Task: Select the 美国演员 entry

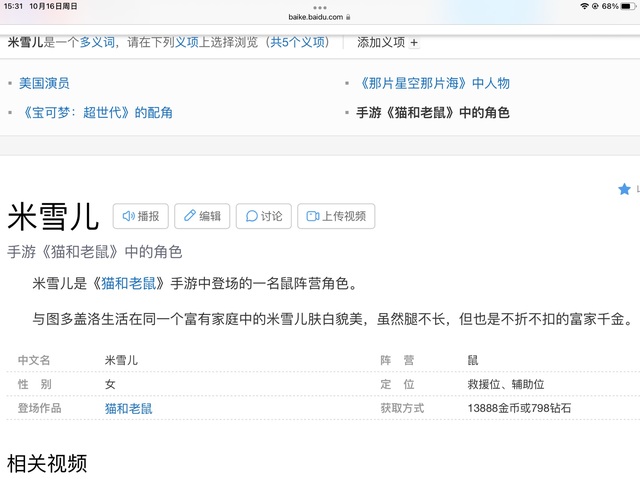Action: (44, 83)
